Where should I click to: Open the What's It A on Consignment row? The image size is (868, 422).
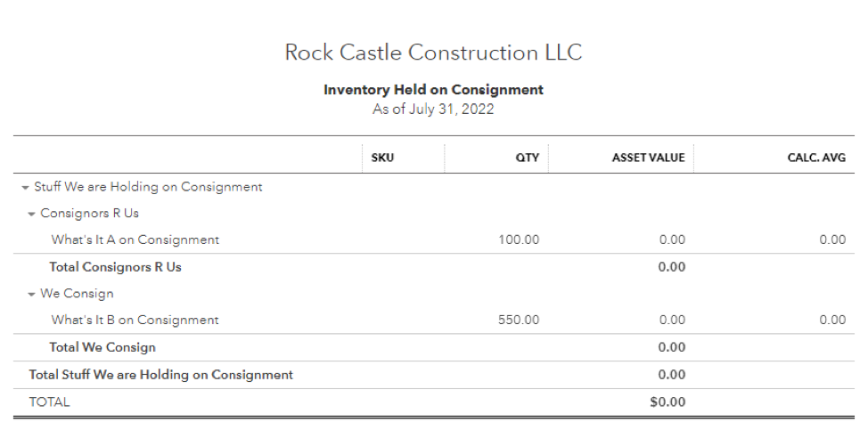[x=135, y=240]
